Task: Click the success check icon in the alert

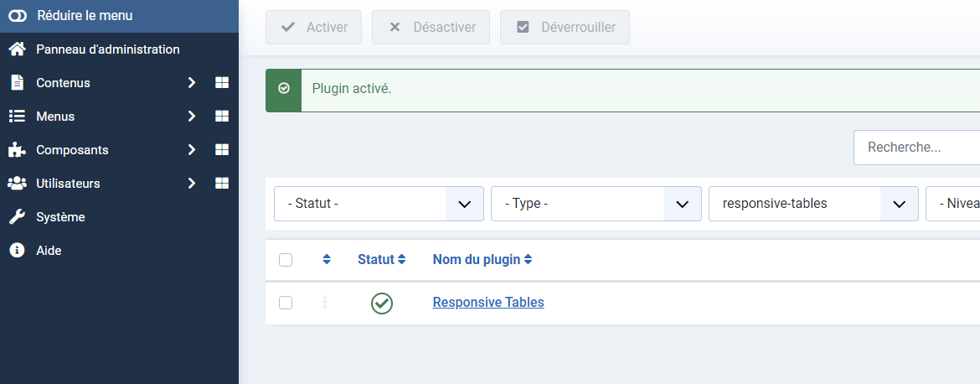Action: click(284, 89)
